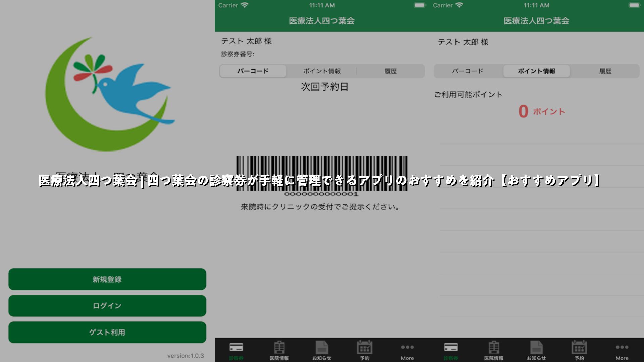Select バーコード tab in middle screen
The image size is (644, 362).
pyautogui.click(x=253, y=71)
